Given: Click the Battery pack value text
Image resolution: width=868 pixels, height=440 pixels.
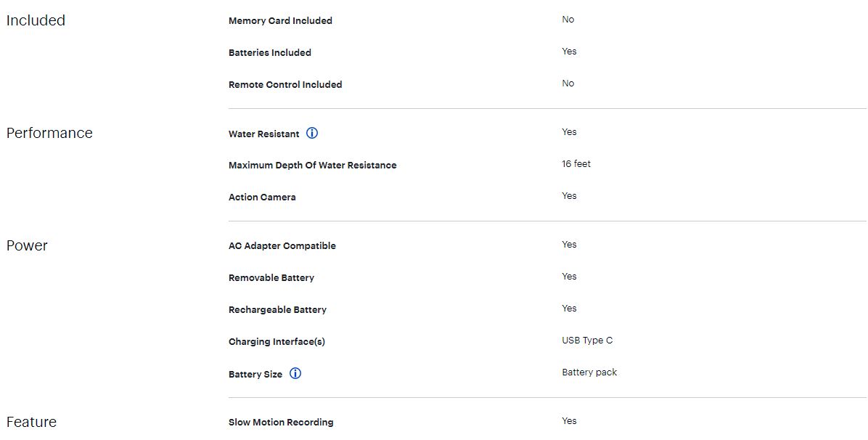Looking at the screenshot, I should pyautogui.click(x=589, y=372).
